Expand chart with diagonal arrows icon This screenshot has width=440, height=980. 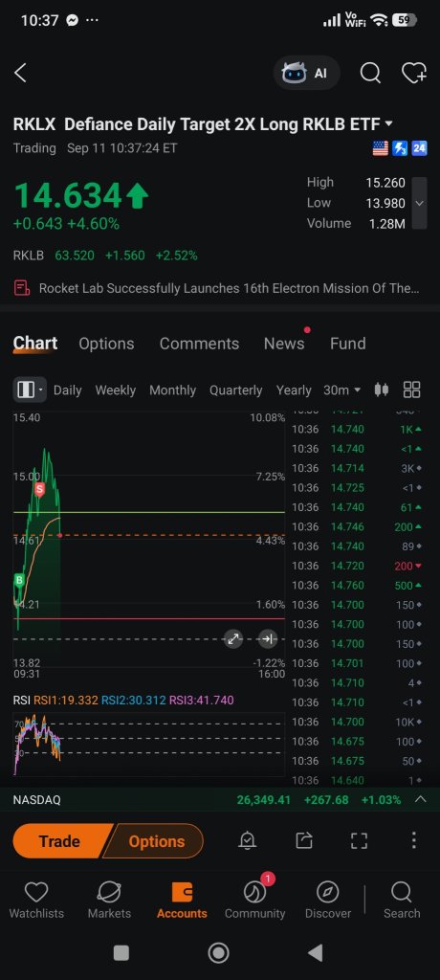[233, 638]
